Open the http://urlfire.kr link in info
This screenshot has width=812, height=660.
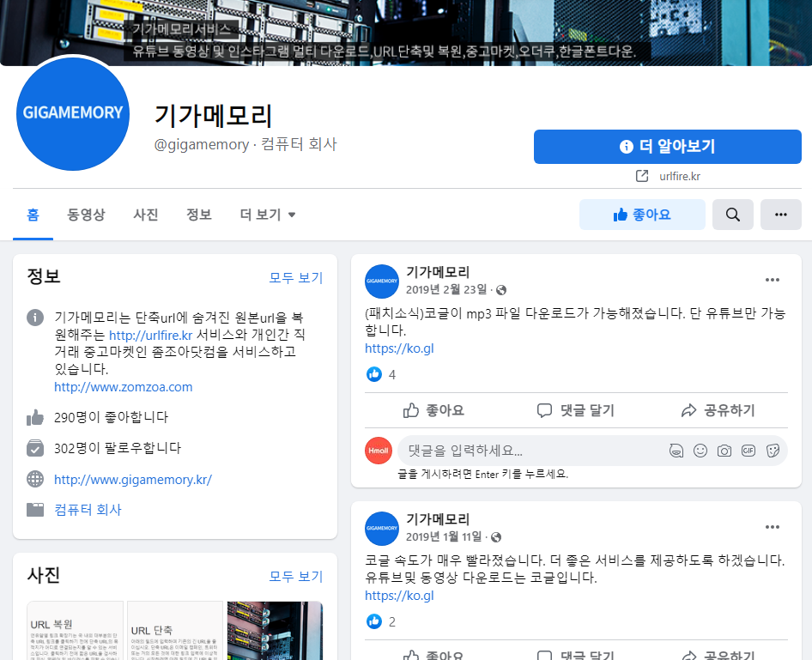pyautogui.click(x=151, y=335)
